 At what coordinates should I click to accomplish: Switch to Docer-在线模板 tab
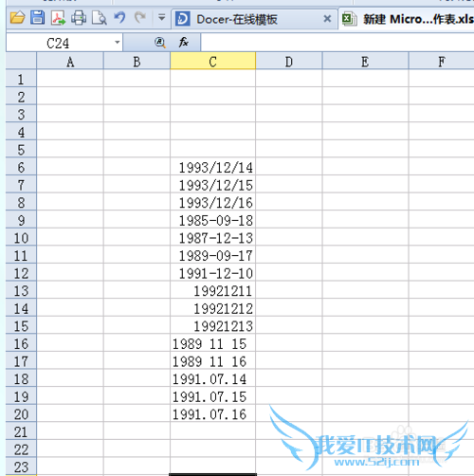(255, 19)
